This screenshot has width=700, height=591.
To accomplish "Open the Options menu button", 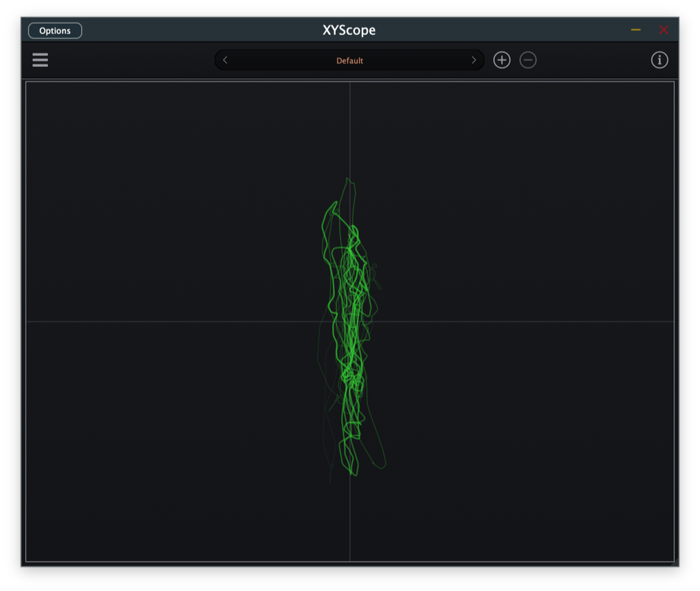I will 55,31.
